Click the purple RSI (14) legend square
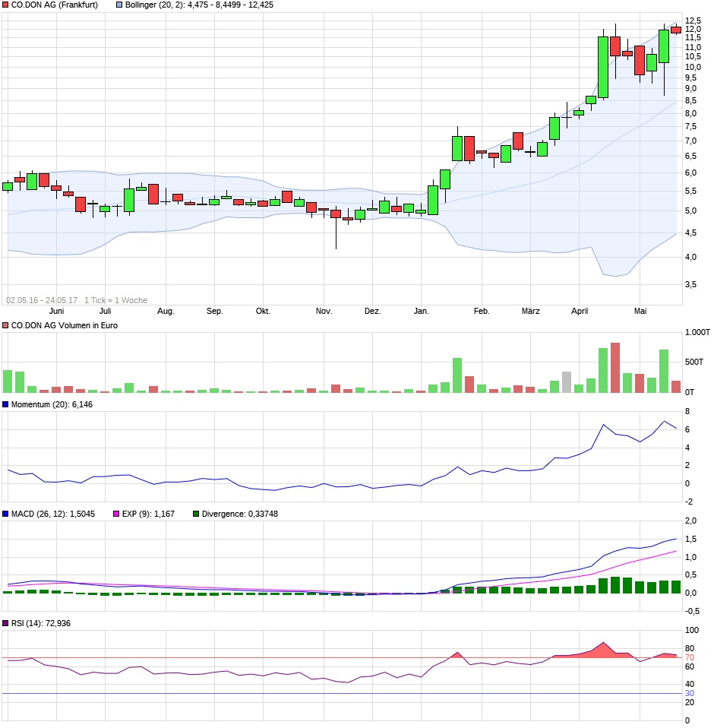Screen dimensions: 714x728 point(5,624)
